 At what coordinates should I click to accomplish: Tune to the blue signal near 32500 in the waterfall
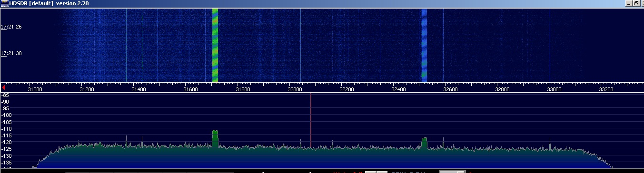tap(424, 45)
